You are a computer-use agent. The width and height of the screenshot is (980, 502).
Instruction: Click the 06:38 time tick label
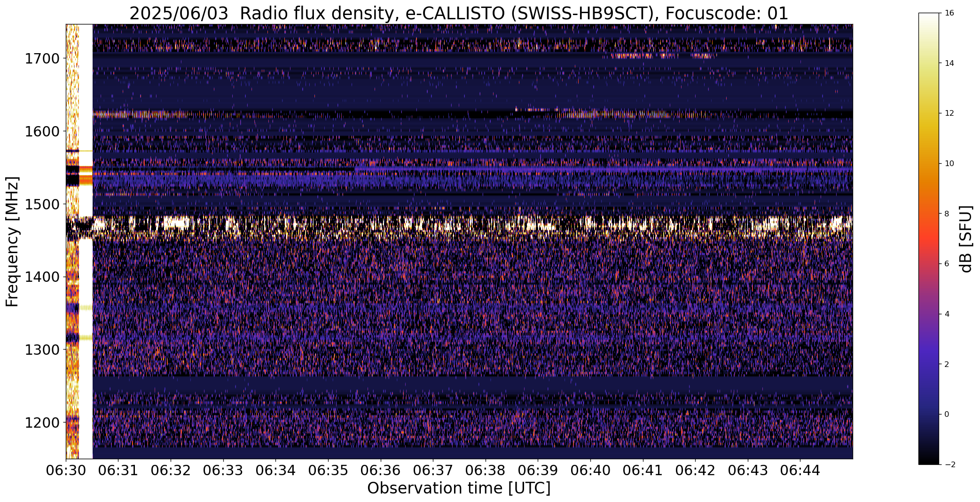(486, 470)
